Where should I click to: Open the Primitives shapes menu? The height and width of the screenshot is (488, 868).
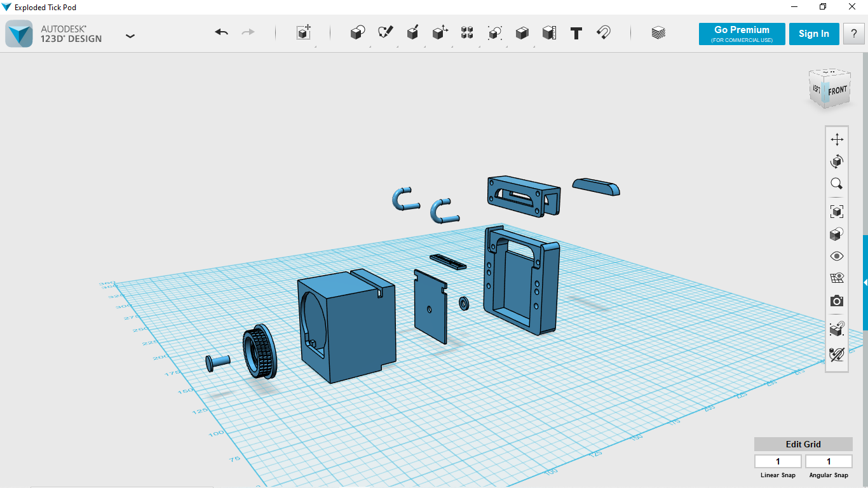pos(358,33)
